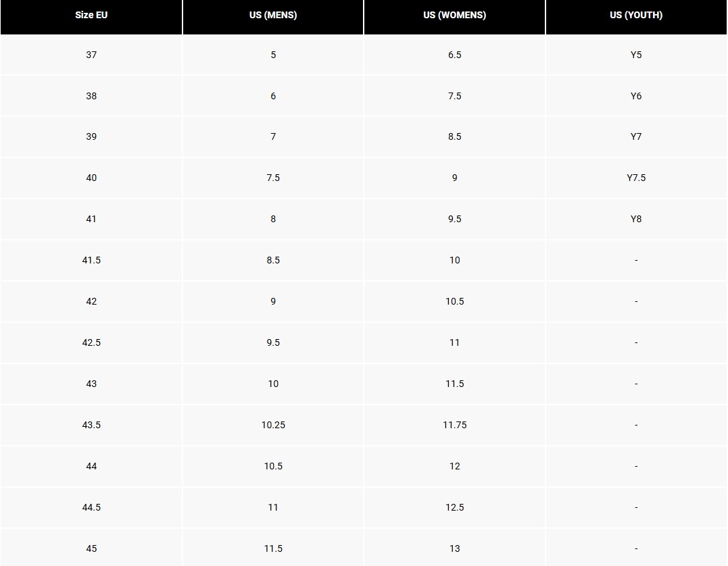Image resolution: width=728 pixels, height=566 pixels.
Task: Click the US (YOUTH) column header
Action: click(636, 15)
